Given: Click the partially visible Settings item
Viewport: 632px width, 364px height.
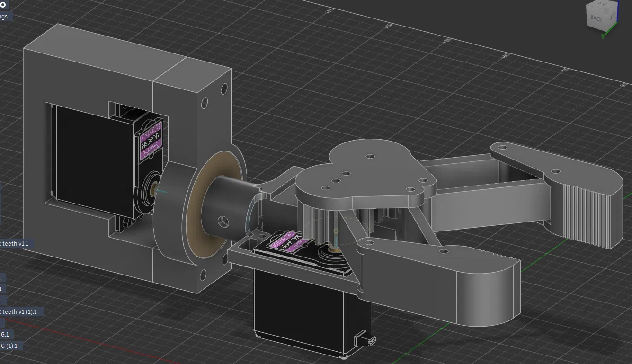Looking at the screenshot, I should click(6, 17).
